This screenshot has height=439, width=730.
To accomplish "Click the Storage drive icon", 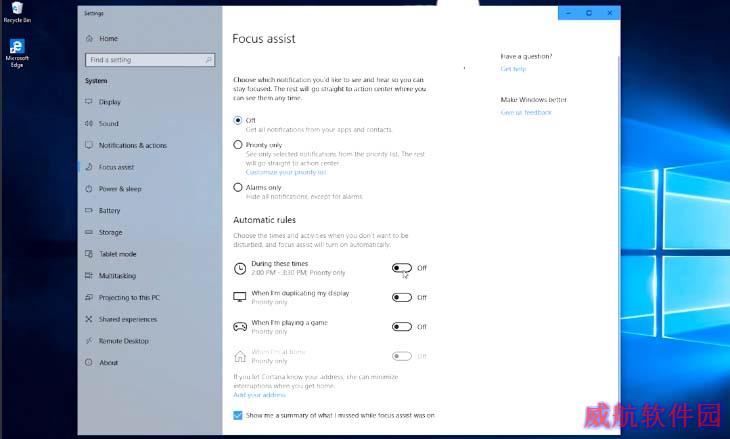I will pyautogui.click(x=89, y=232).
